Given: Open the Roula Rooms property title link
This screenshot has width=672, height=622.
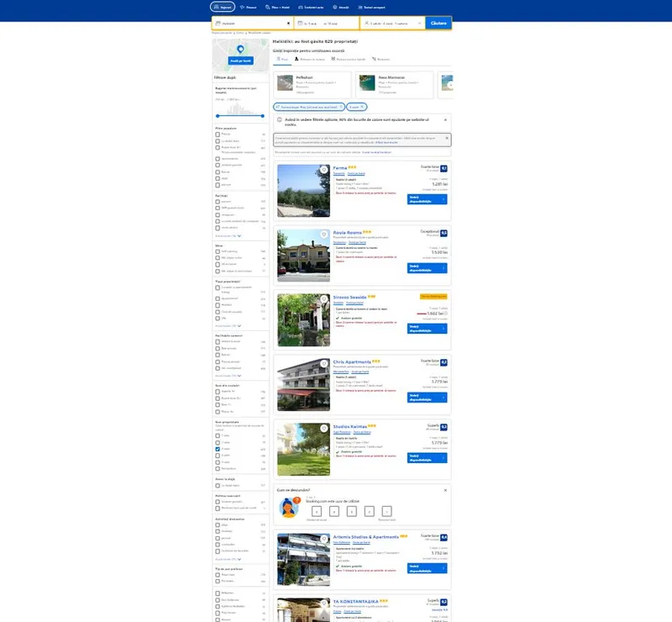Looking at the screenshot, I should (348, 233).
